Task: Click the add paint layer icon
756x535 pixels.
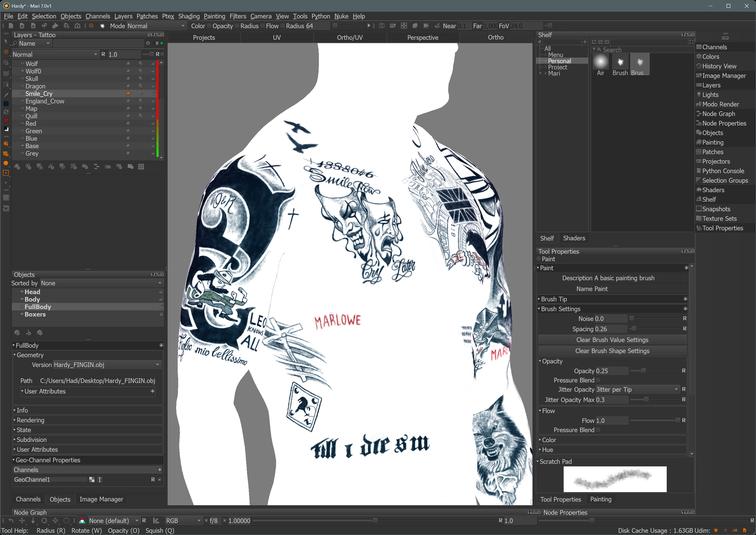Action: [17, 167]
